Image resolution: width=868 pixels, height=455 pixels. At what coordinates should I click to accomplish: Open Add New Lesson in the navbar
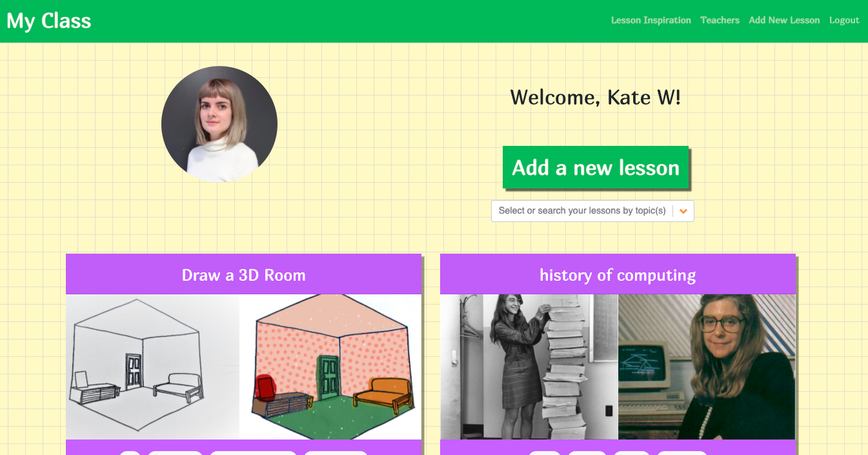[x=784, y=20]
